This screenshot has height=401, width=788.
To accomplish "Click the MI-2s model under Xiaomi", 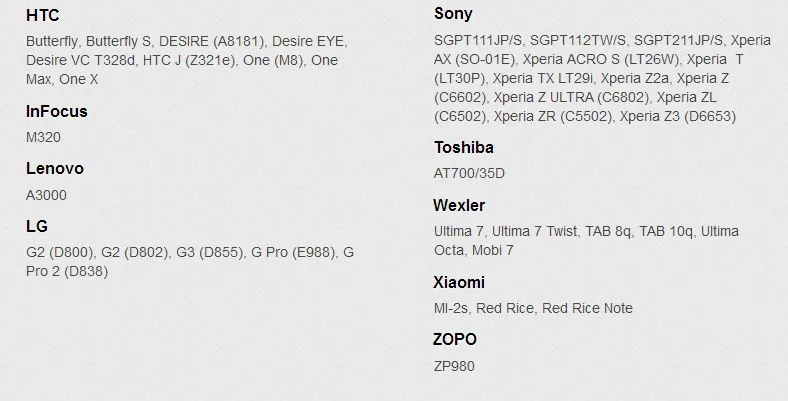I will [452, 308].
